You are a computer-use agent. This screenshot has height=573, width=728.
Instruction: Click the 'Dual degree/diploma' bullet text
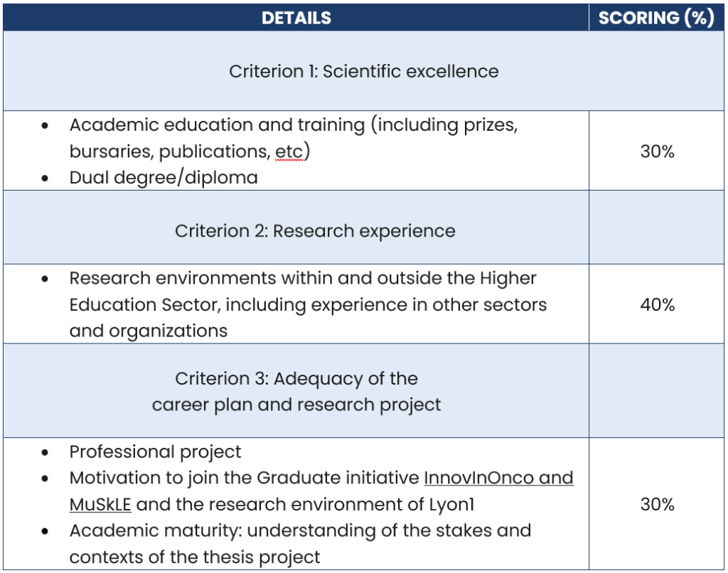click(x=164, y=178)
